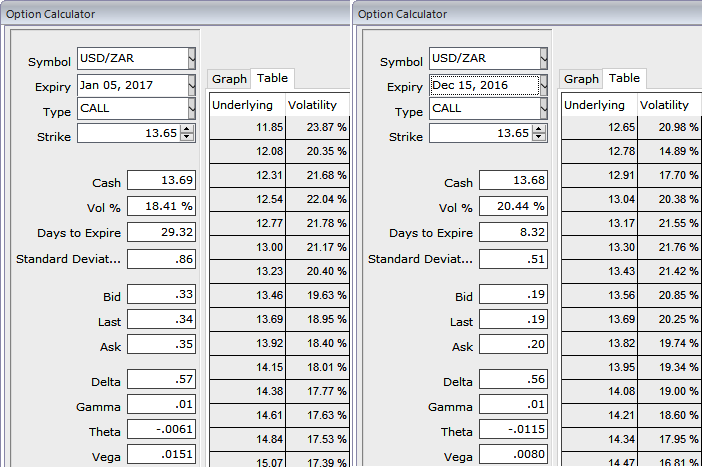Click Vol % field showing 18.41 %
Screen dimensions: 702x467
162,206
